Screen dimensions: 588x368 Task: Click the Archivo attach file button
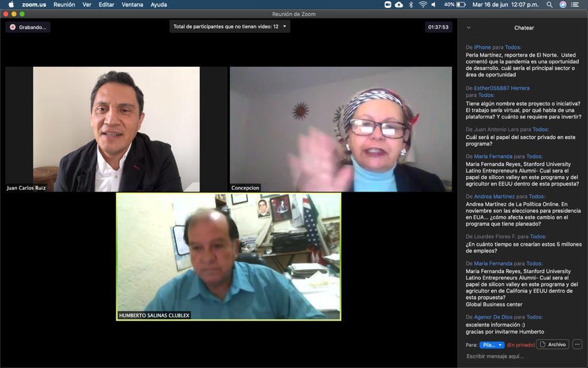point(552,344)
